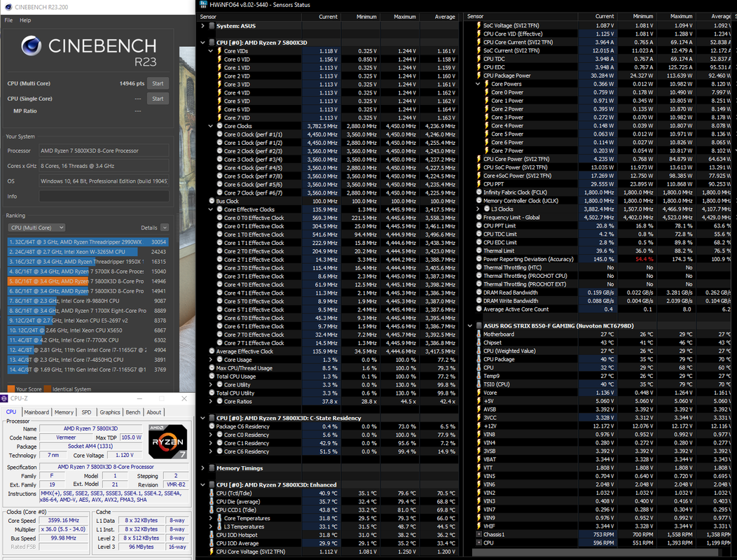Open the Help menu in Cinebench
The image size is (737, 560).
pyautogui.click(x=25, y=20)
